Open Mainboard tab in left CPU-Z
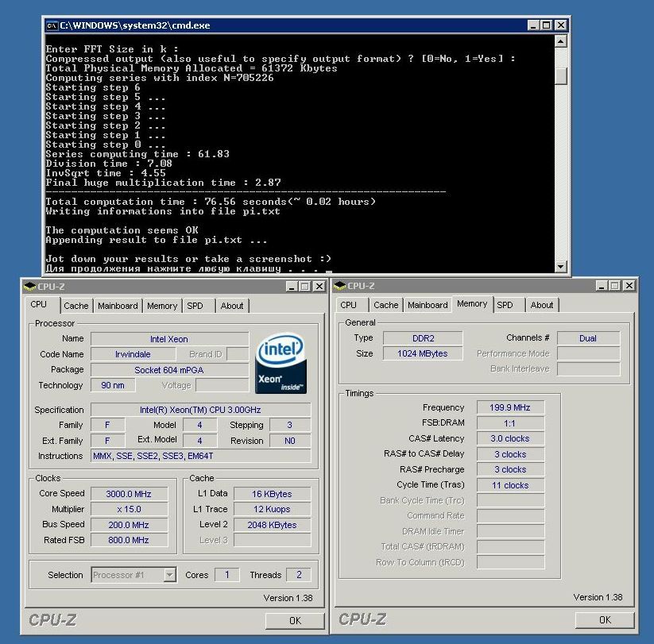 118,306
